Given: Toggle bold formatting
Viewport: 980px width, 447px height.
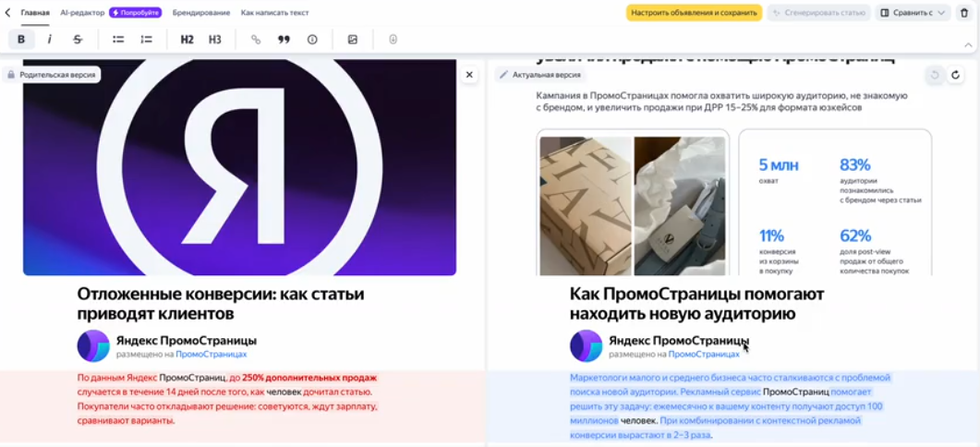Looking at the screenshot, I should coord(21,40).
